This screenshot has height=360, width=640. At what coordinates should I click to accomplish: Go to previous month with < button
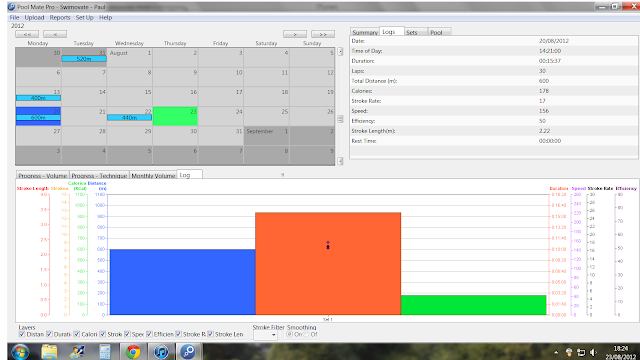tap(55, 34)
